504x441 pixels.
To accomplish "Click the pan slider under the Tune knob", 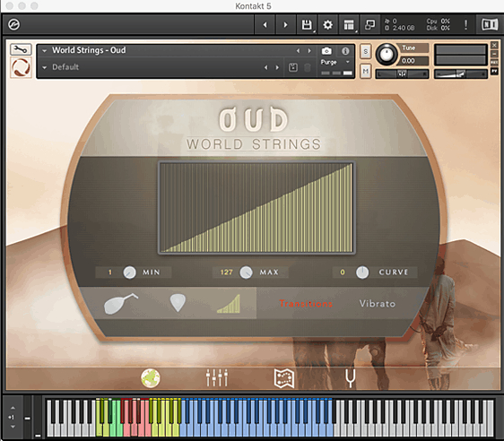I will click(x=402, y=74).
